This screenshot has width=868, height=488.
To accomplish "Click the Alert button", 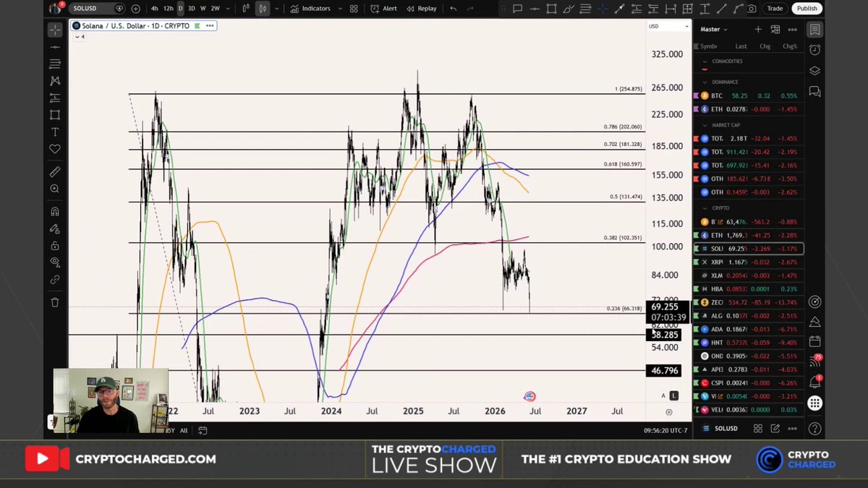I will [x=384, y=9].
